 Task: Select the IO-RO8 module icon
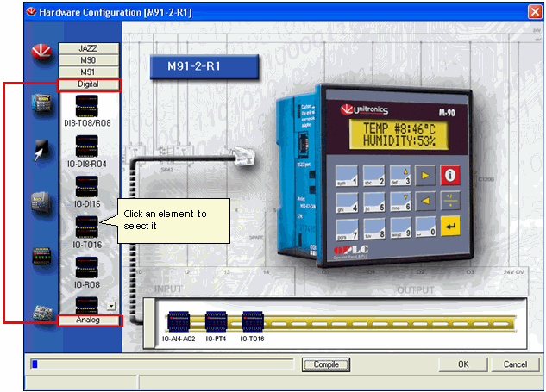click(87, 267)
